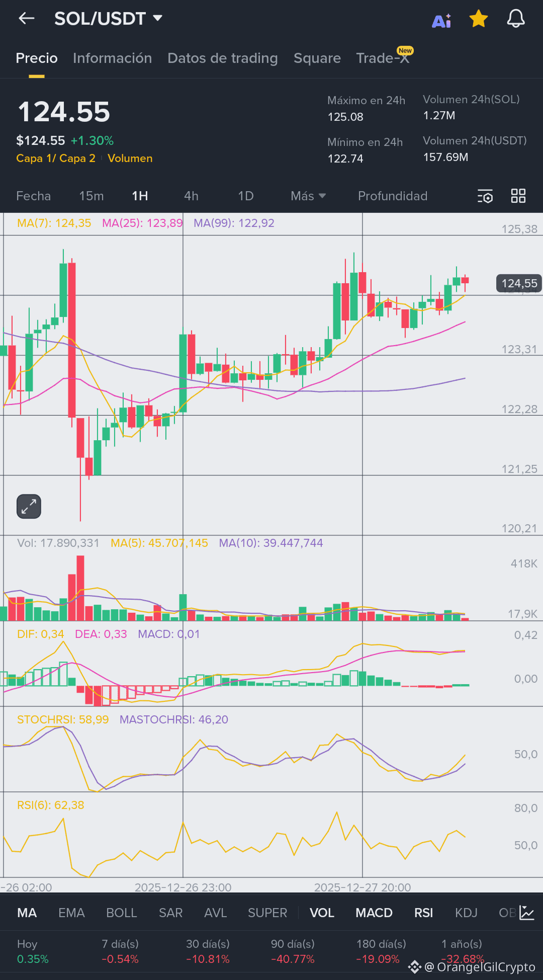Toggle the MACD indicator

(374, 913)
